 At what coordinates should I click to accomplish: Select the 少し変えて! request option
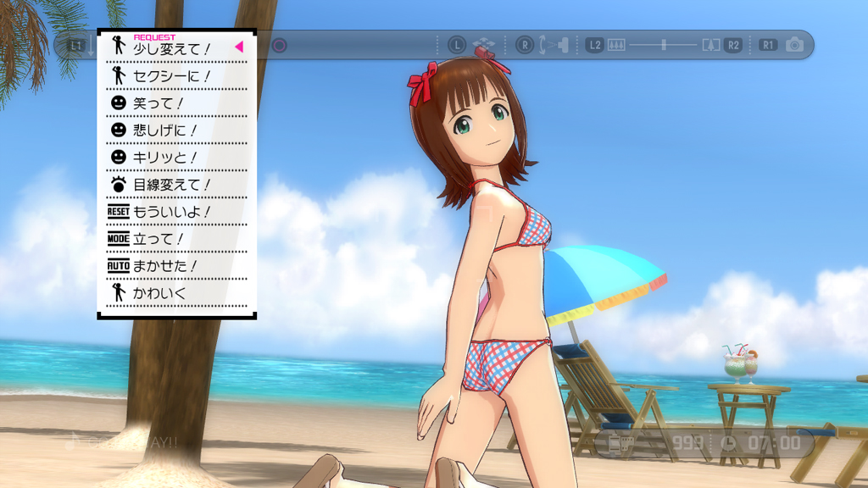[x=172, y=49]
